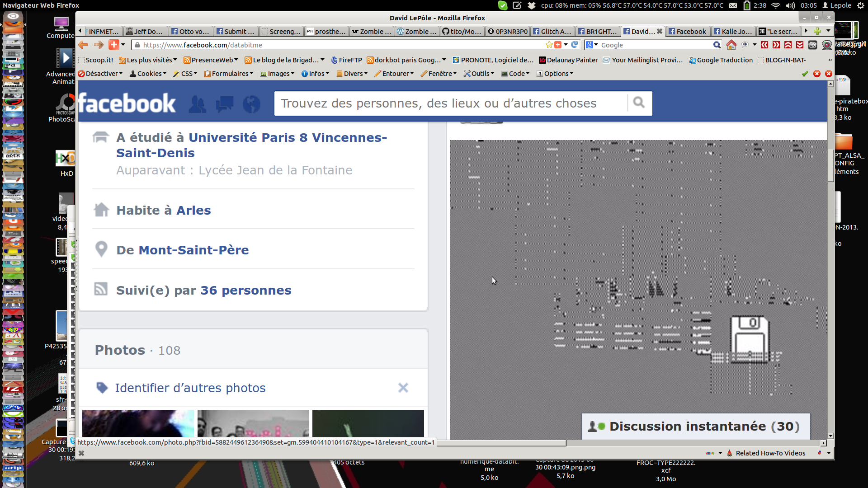This screenshot has width=868, height=488.
Task: Open the search engine selector dropdown
Action: 592,45
